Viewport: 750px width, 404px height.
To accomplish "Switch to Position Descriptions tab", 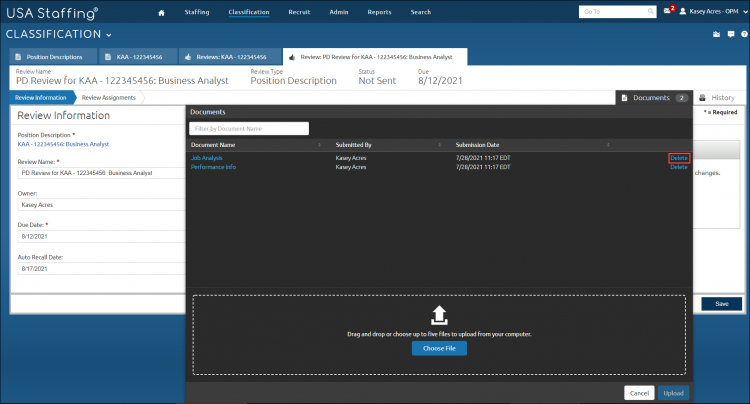I will tap(54, 57).
